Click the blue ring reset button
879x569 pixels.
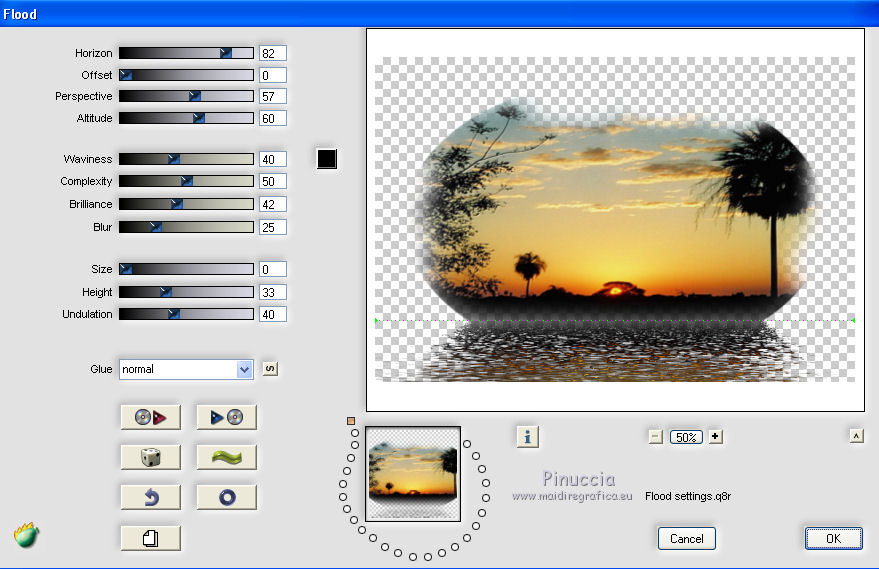coord(226,497)
